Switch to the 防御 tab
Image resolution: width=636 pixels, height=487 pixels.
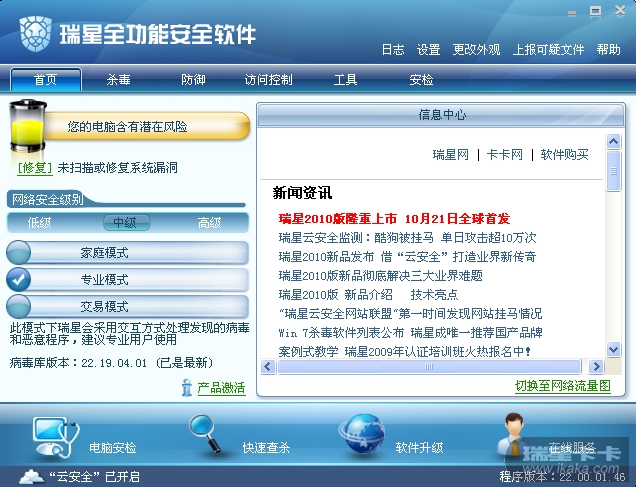point(193,79)
